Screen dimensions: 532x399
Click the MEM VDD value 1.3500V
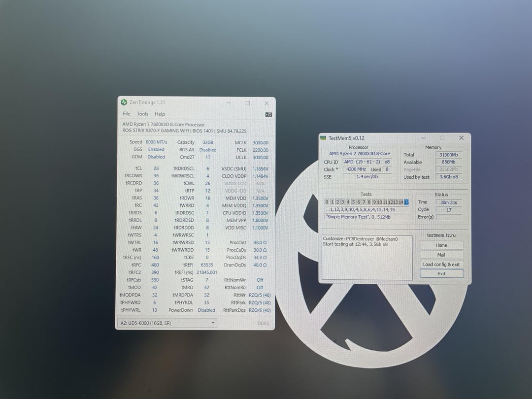click(x=260, y=198)
